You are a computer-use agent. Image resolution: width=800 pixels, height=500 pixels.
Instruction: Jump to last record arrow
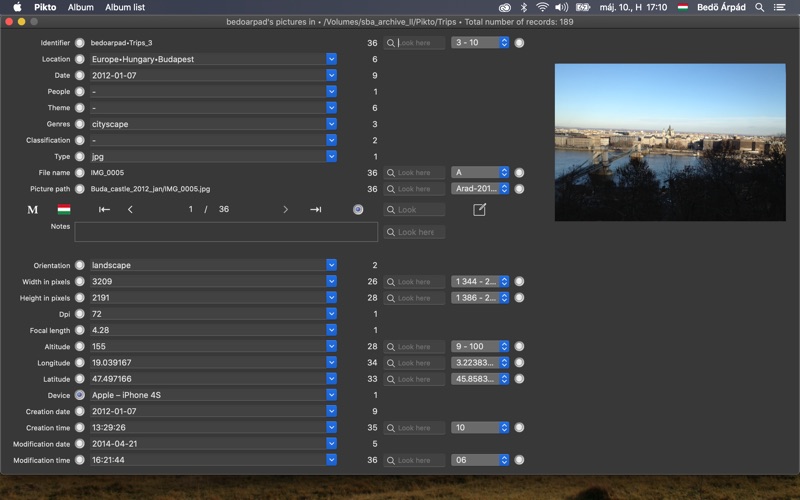pos(316,209)
